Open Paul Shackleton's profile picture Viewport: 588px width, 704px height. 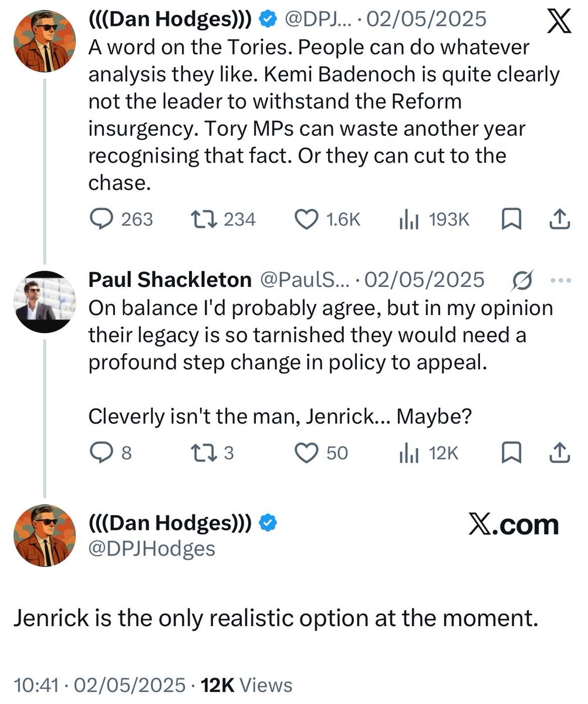(x=45, y=302)
